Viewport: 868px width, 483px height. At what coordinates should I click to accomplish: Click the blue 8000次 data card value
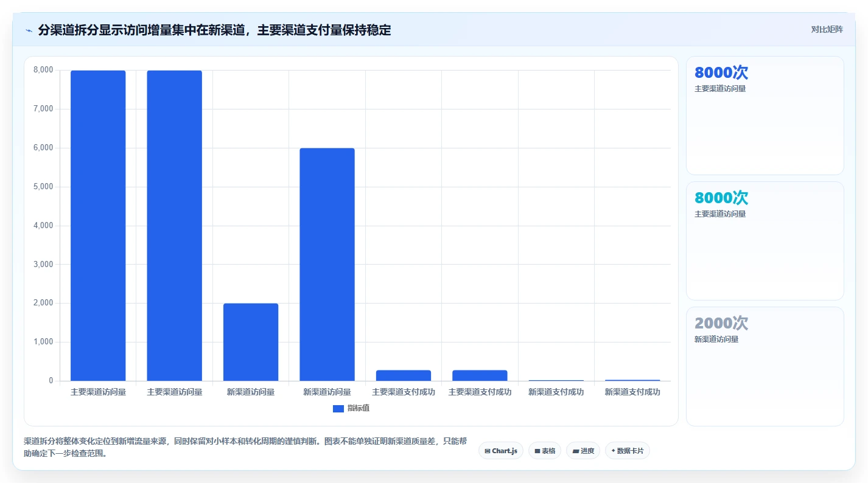pos(721,72)
